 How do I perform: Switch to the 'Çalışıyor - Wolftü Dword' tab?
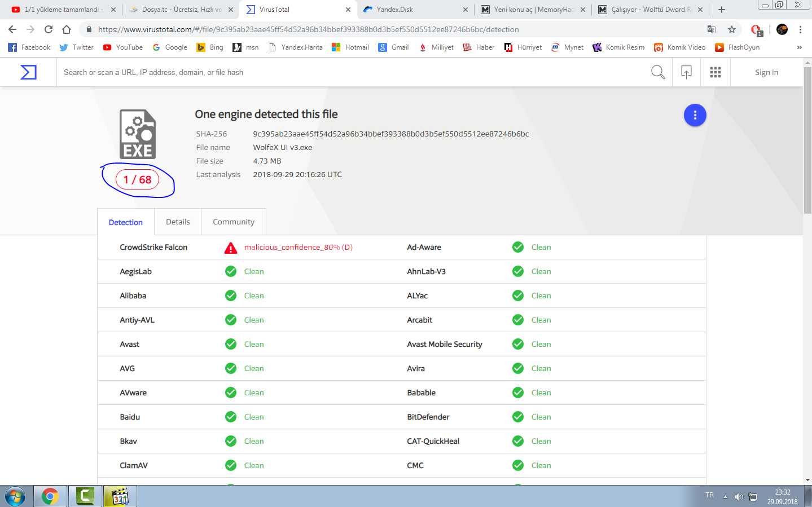coord(651,10)
